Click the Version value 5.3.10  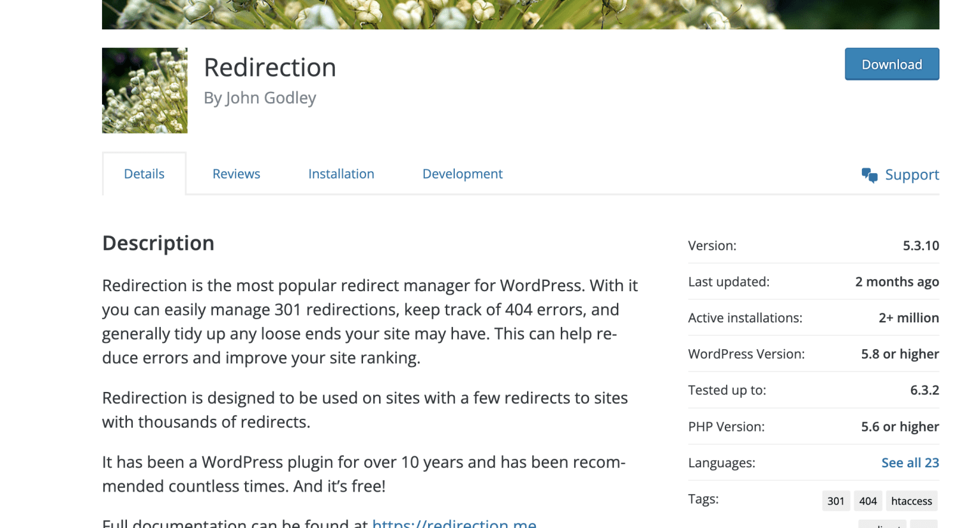(921, 245)
